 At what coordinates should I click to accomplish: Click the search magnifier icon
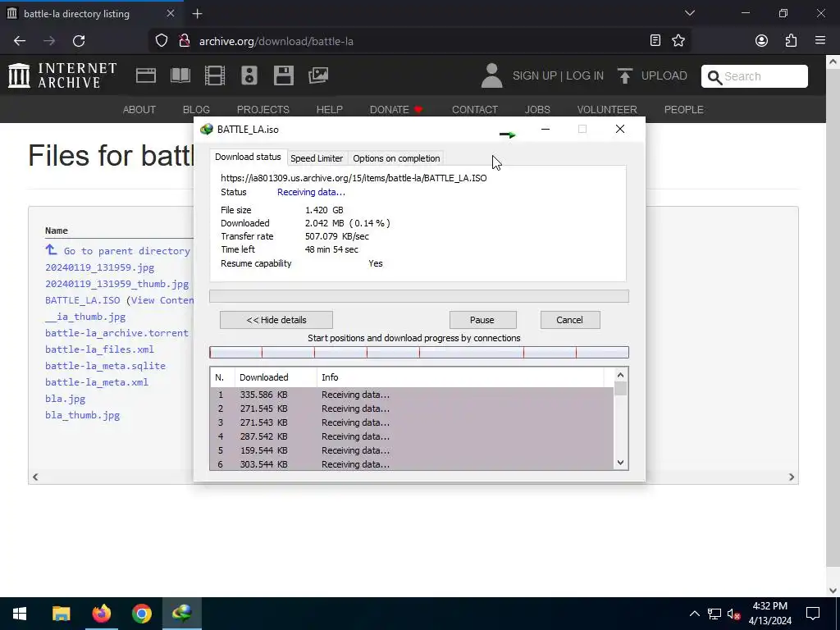[714, 77]
